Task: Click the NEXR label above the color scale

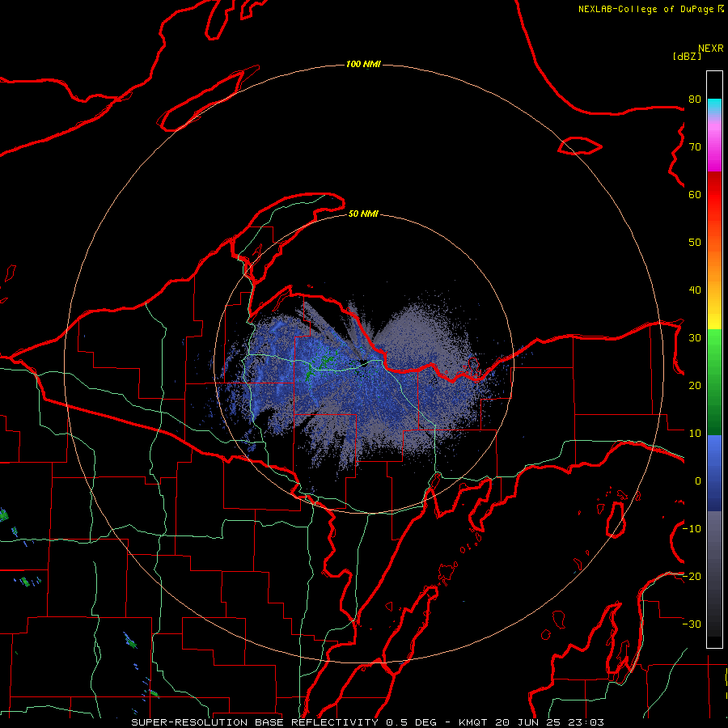Action: (711, 49)
